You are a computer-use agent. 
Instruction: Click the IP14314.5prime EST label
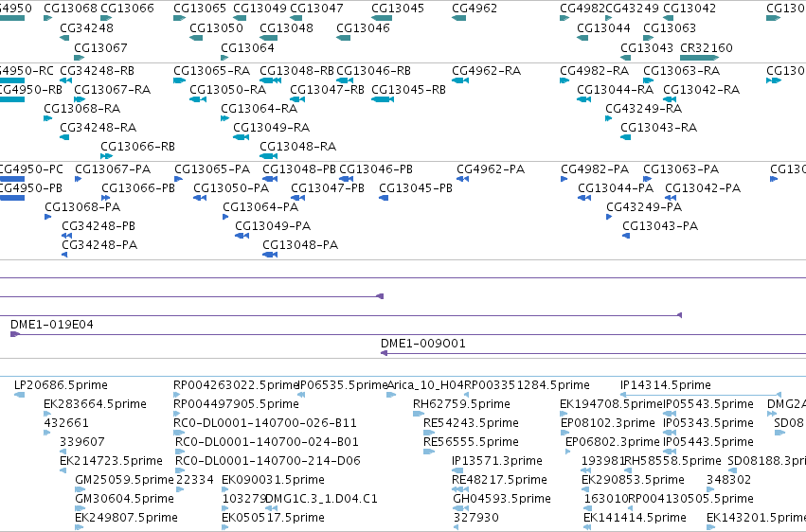[x=666, y=385]
